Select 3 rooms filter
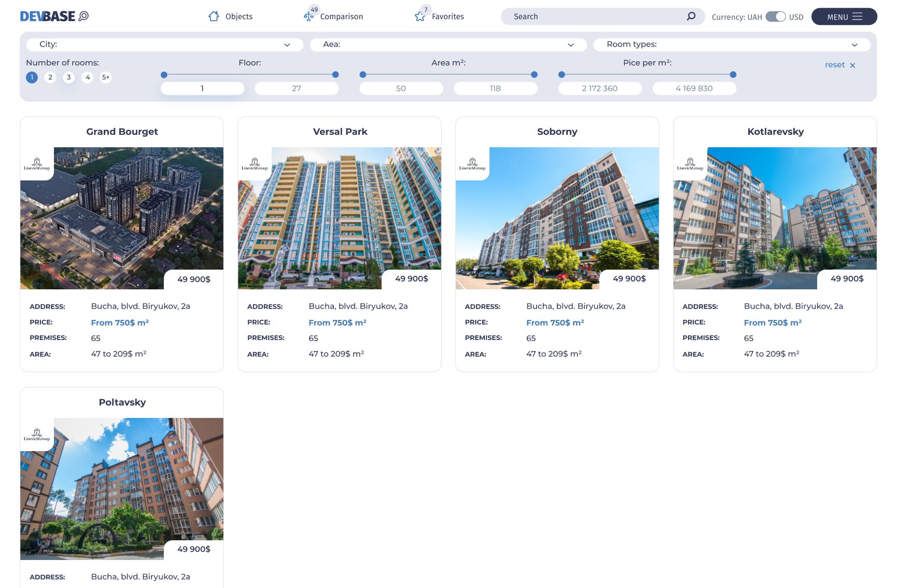The width and height of the screenshot is (897, 588). click(69, 77)
